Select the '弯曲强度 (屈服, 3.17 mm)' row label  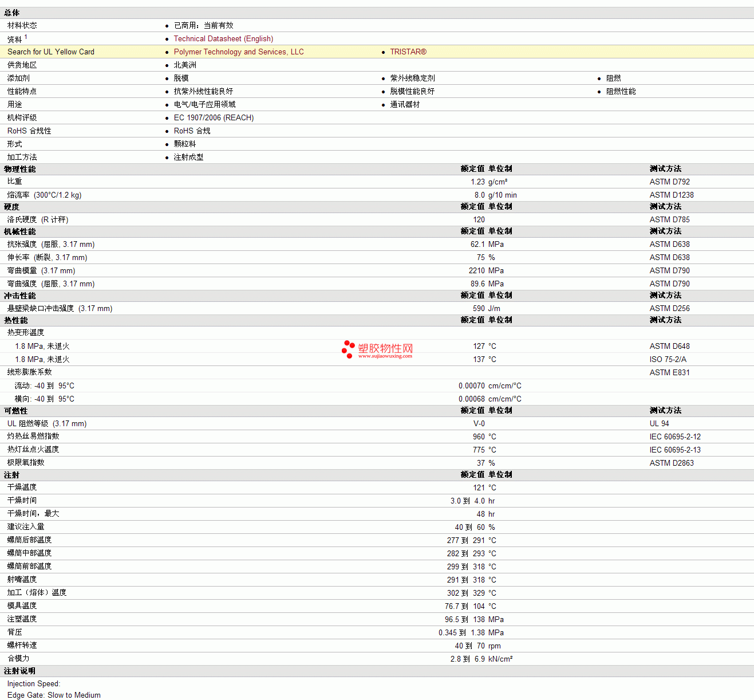click(x=51, y=284)
